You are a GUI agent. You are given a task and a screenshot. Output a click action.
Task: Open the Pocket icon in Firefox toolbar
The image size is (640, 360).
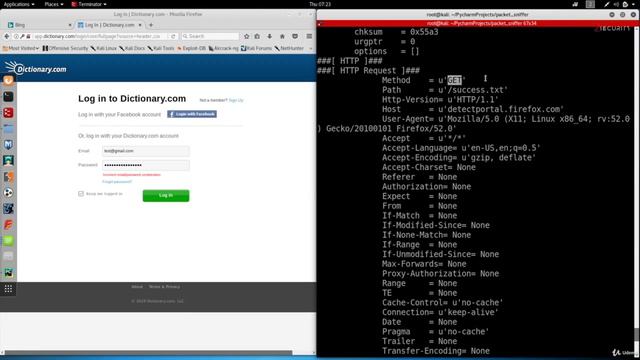pos(295,36)
